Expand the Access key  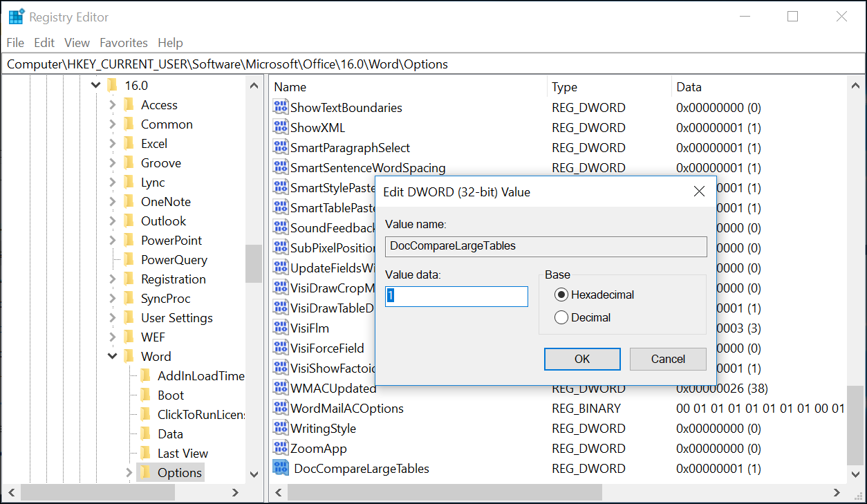(x=113, y=104)
